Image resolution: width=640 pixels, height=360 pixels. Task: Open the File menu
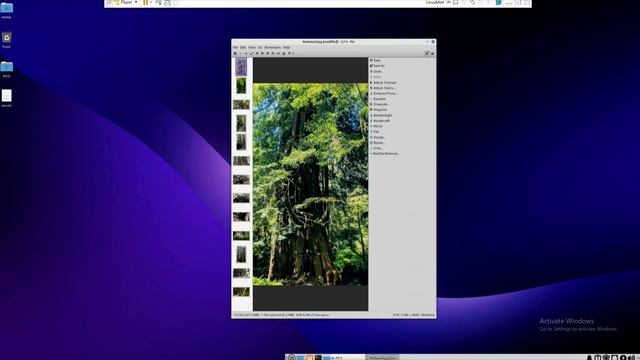pyautogui.click(x=235, y=47)
